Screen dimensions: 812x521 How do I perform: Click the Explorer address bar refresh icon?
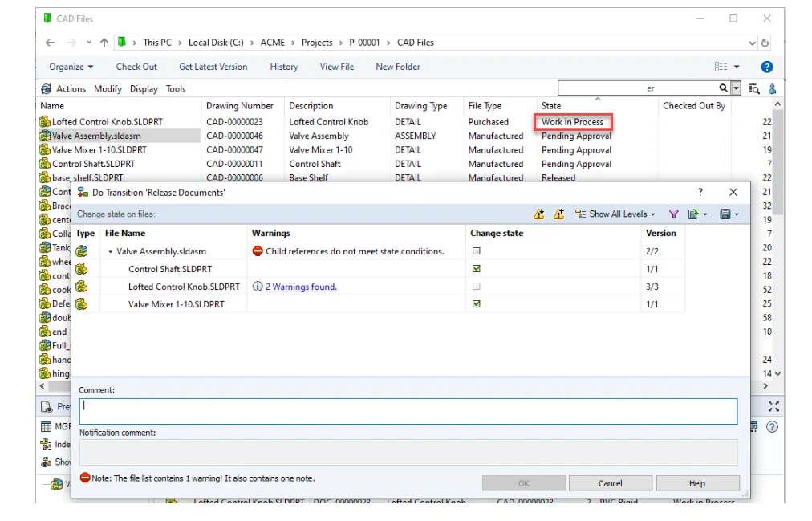(765, 43)
